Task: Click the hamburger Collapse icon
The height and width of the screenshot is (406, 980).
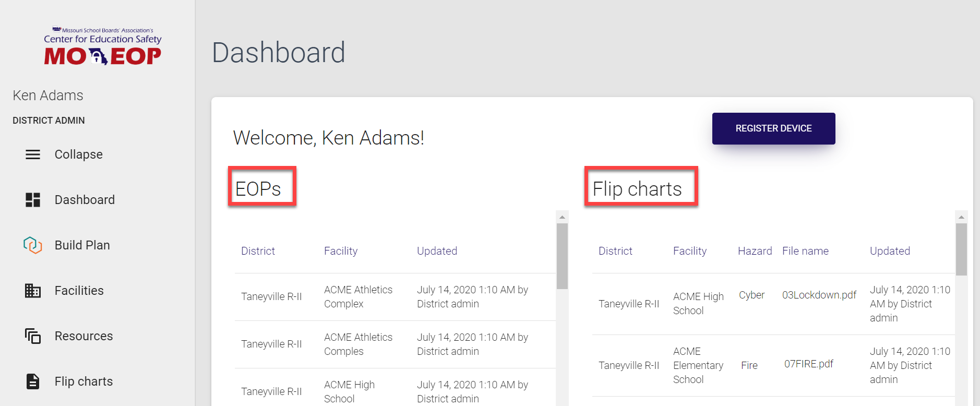Action: [x=33, y=154]
